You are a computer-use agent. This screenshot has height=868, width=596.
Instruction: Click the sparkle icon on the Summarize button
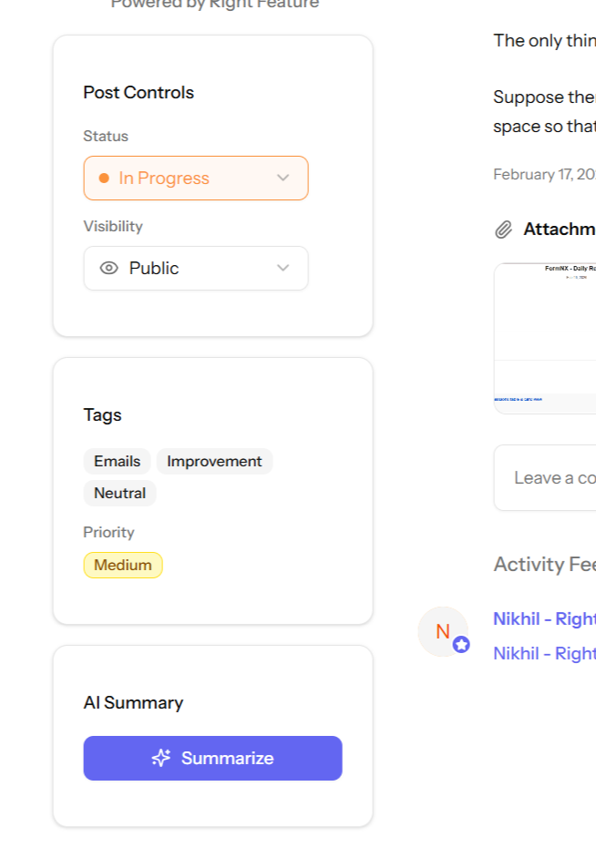click(x=161, y=758)
